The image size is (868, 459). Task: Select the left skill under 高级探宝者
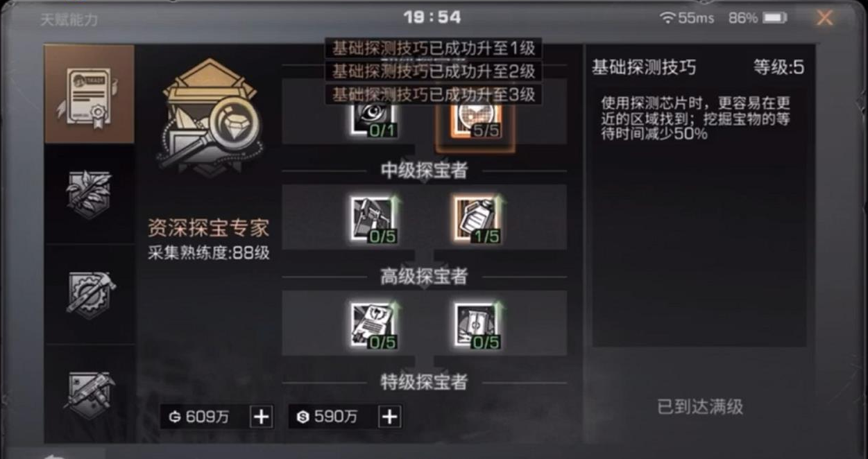tap(373, 325)
